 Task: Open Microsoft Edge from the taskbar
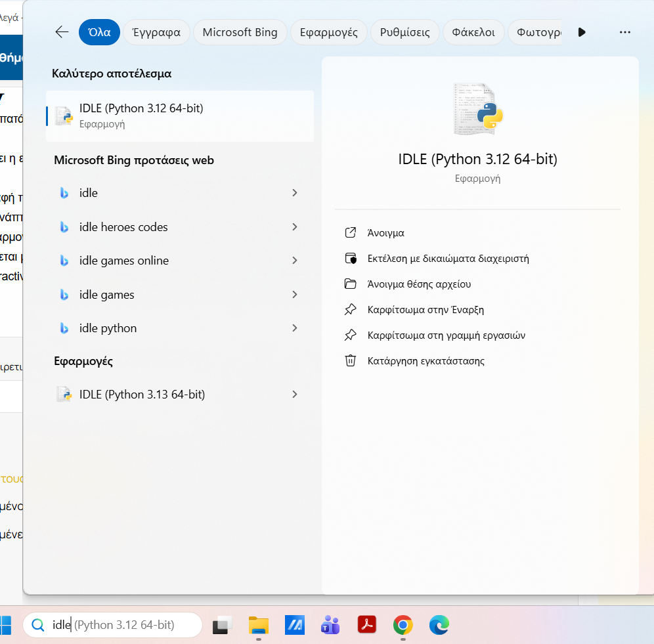coord(439,625)
